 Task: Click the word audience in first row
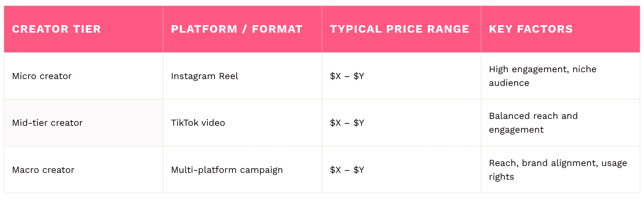tap(509, 83)
